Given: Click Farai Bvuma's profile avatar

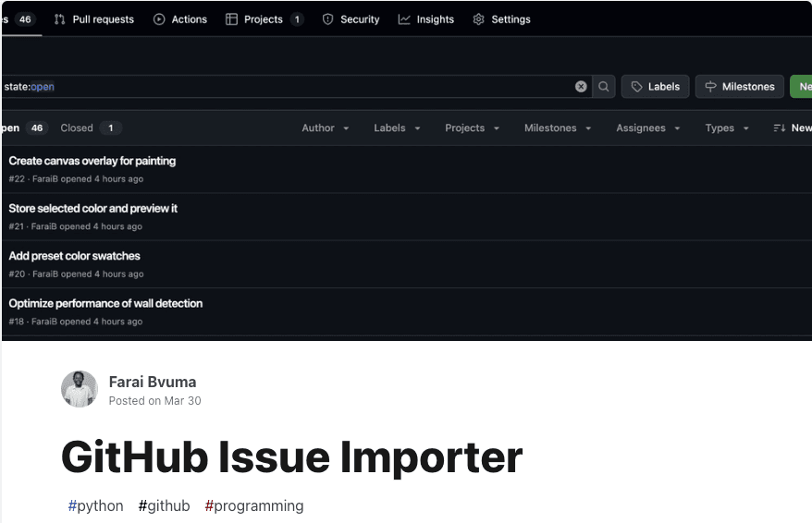Looking at the screenshot, I should [80, 389].
